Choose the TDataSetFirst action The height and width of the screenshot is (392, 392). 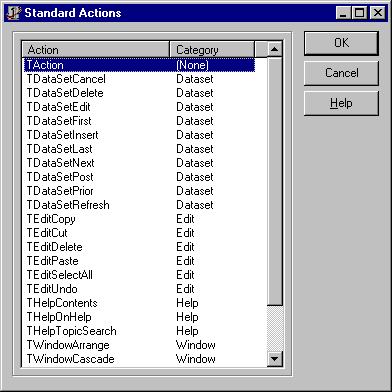coord(139,121)
